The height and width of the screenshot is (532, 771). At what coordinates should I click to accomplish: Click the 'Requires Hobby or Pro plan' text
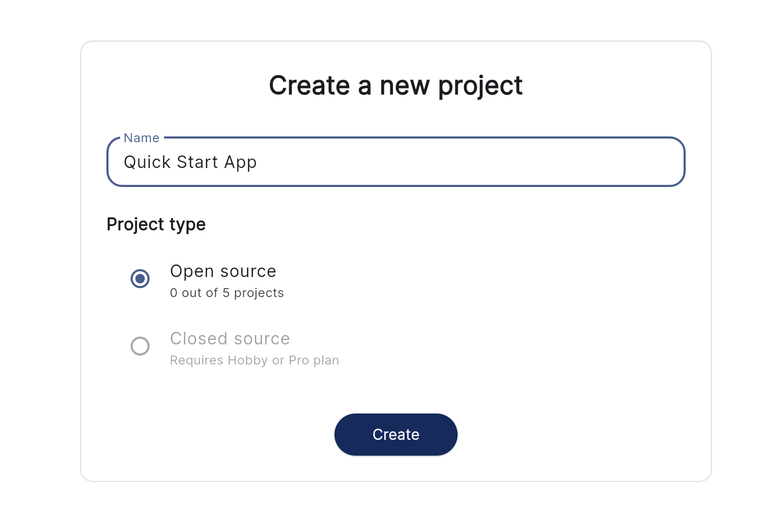point(254,360)
